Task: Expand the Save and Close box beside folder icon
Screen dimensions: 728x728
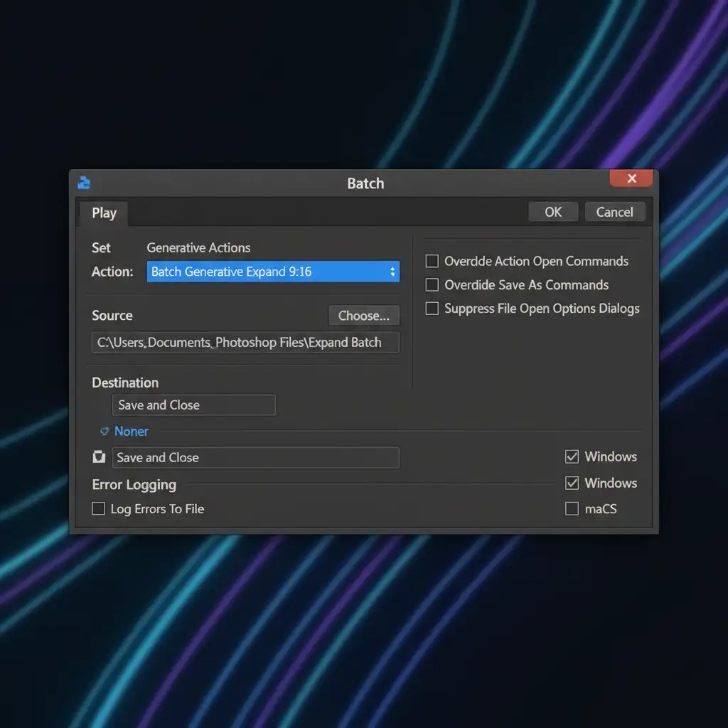Action: click(256, 458)
